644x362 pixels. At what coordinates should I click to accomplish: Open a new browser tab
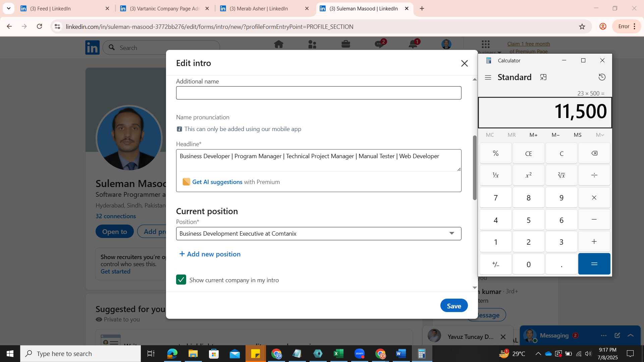(x=422, y=8)
